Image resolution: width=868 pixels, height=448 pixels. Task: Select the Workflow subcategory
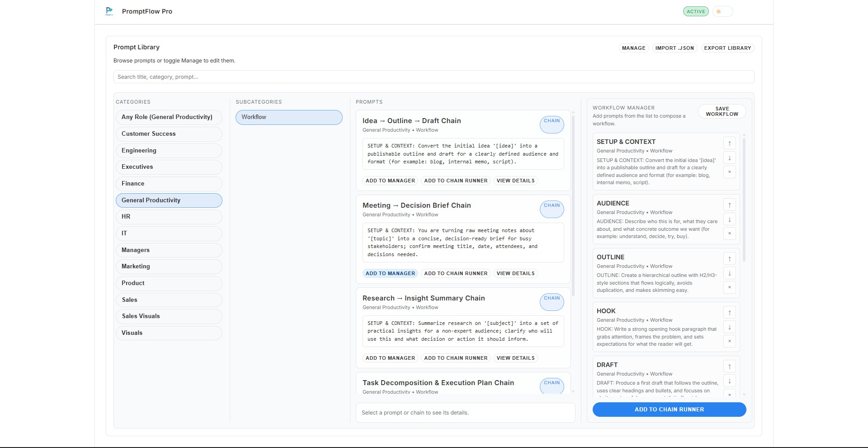[288, 117]
